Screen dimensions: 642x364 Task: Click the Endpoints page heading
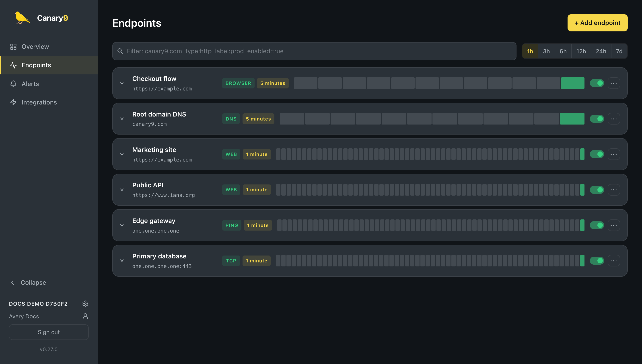click(137, 23)
